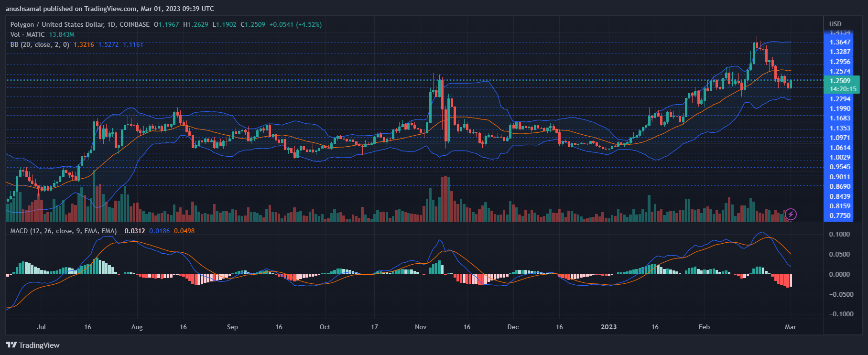Select the Mar label on the time axis

[x=790, y=327]
